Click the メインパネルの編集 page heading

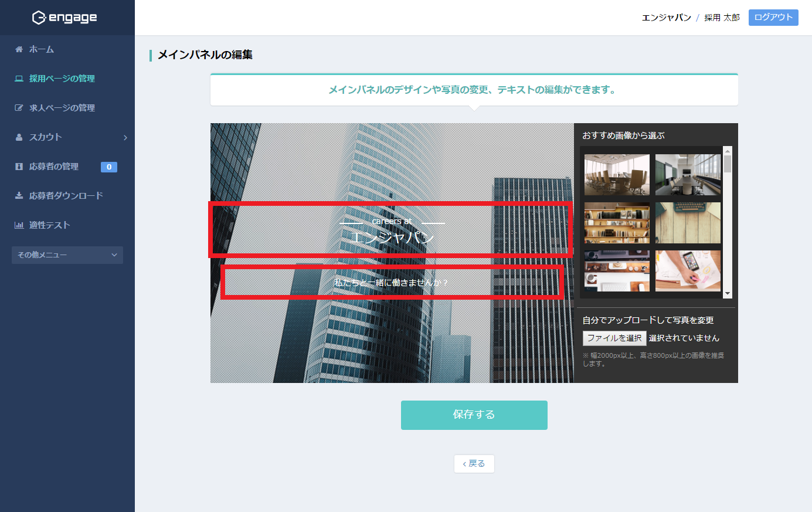(205, 55)
